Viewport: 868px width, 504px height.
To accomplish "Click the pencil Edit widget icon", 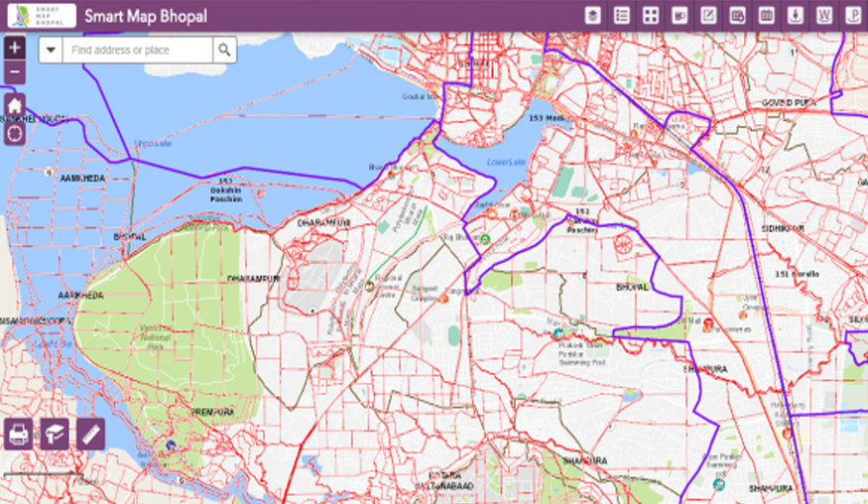I will tap(708, 16).
